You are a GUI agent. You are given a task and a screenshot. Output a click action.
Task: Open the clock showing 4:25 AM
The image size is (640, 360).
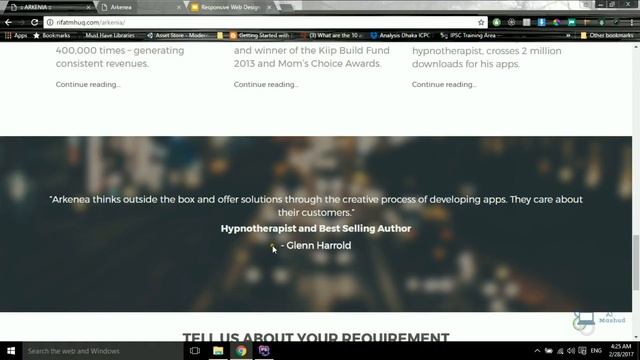click(621, 351)
